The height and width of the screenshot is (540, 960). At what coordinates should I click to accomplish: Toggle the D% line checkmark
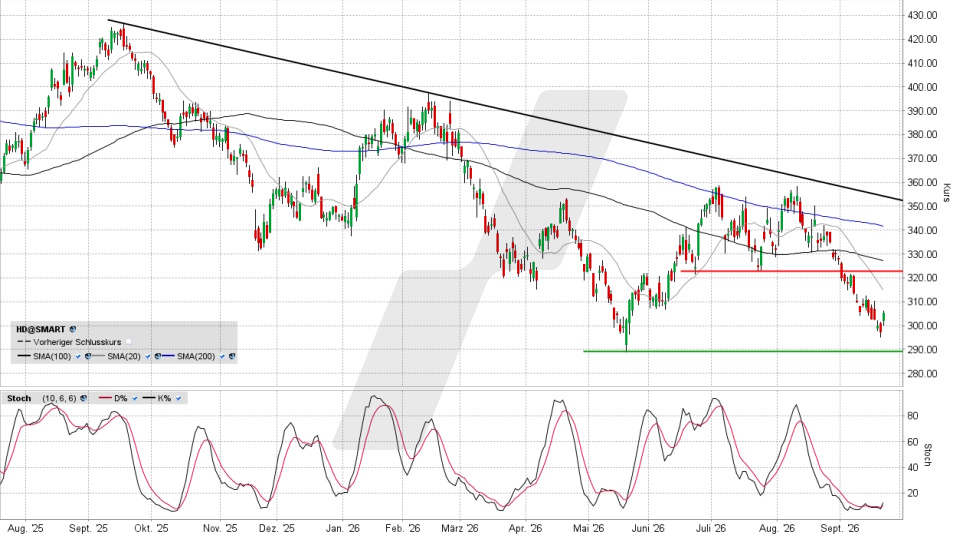click(x=135, y=399)
